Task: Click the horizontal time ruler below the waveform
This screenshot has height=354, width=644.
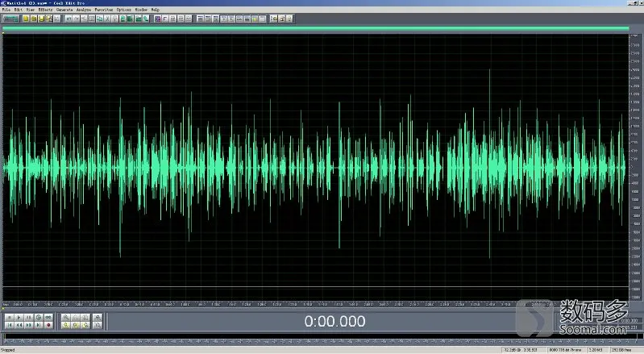Action: pos(315,304)
